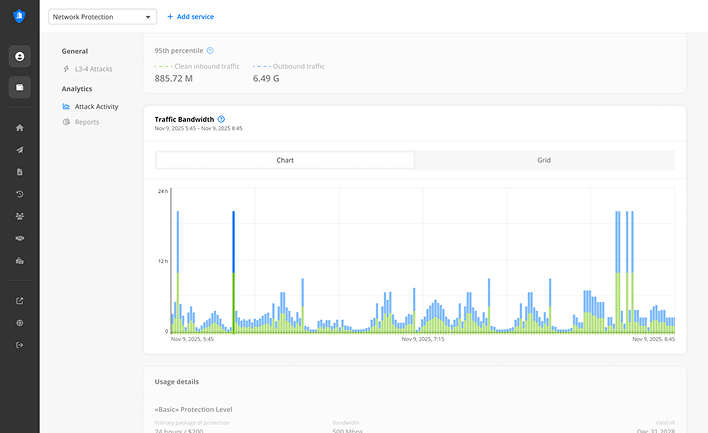The image size is (708, 433).
Task: Select Attack Activity under Analytics
Action: (x=96, y=106)
